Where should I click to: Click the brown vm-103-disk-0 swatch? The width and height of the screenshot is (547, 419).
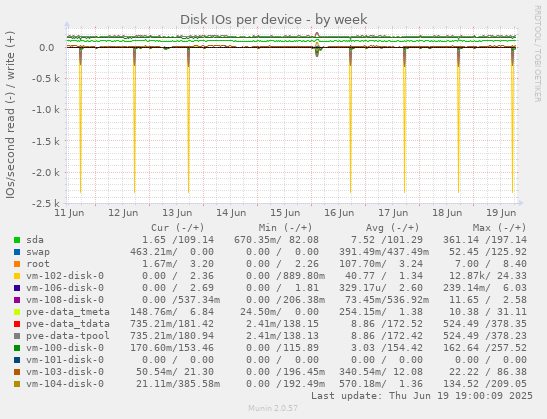click(x=17, y=372)
